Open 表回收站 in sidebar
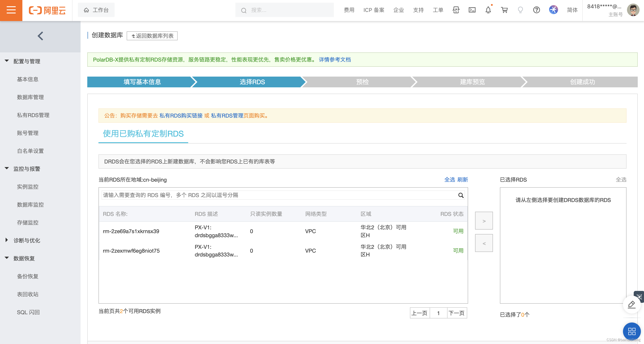This screenshot has height=344, width=644. (28, 294)
